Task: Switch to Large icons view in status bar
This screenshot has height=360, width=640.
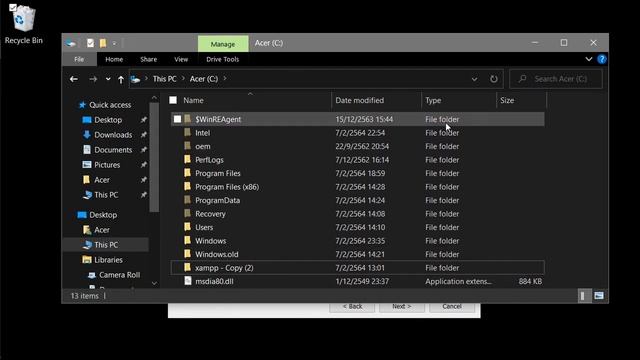Action: point(599,296)
